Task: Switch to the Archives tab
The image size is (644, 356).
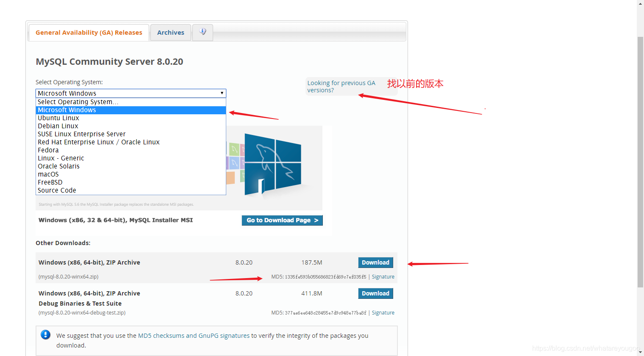Action: 171,33
